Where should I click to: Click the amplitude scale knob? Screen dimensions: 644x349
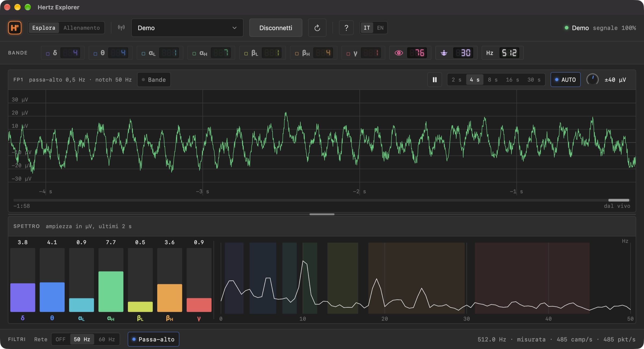(592, 80)
